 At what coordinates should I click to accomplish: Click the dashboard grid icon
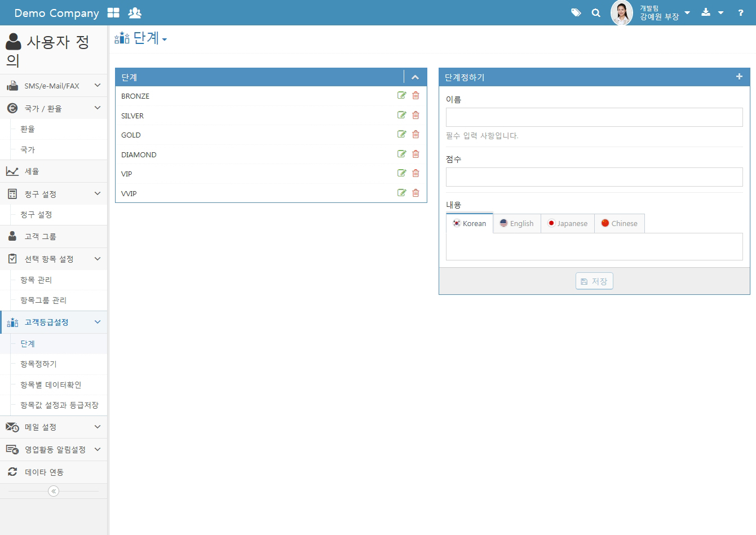tap(113, 12)
